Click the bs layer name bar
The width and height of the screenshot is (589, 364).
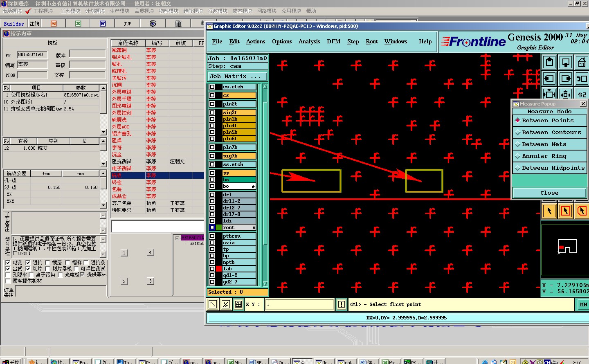coord(239,180)
